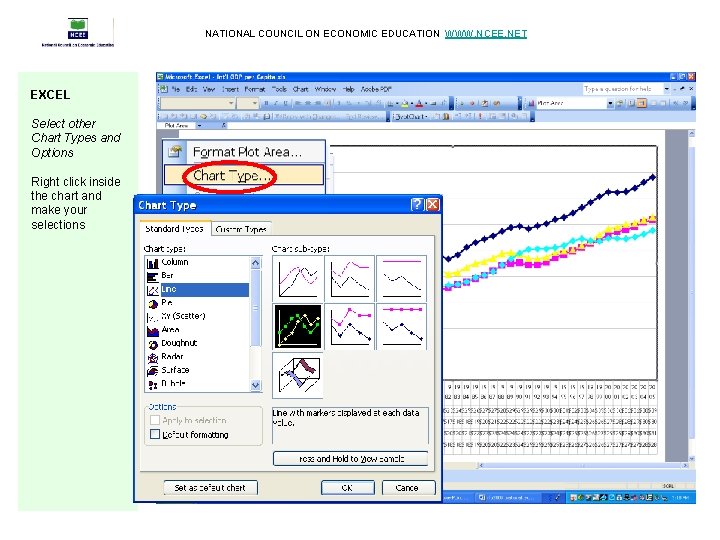
Task: Click the OK button
Action: 348,488
